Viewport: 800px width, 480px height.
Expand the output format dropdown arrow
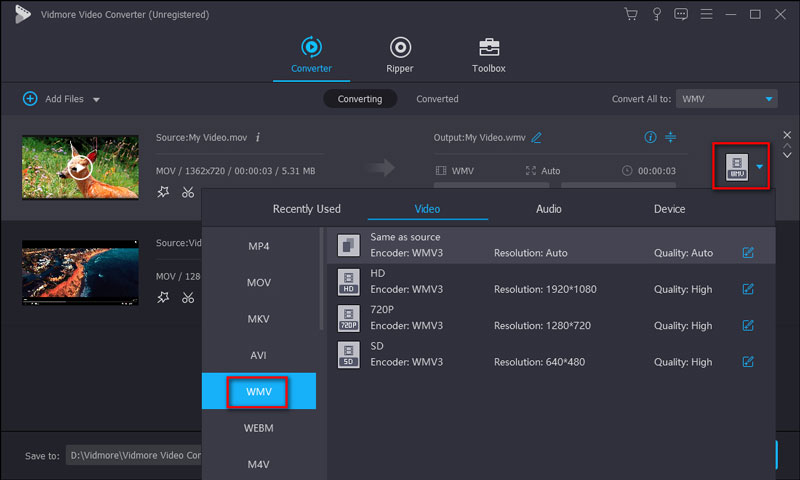pos(760,167)
